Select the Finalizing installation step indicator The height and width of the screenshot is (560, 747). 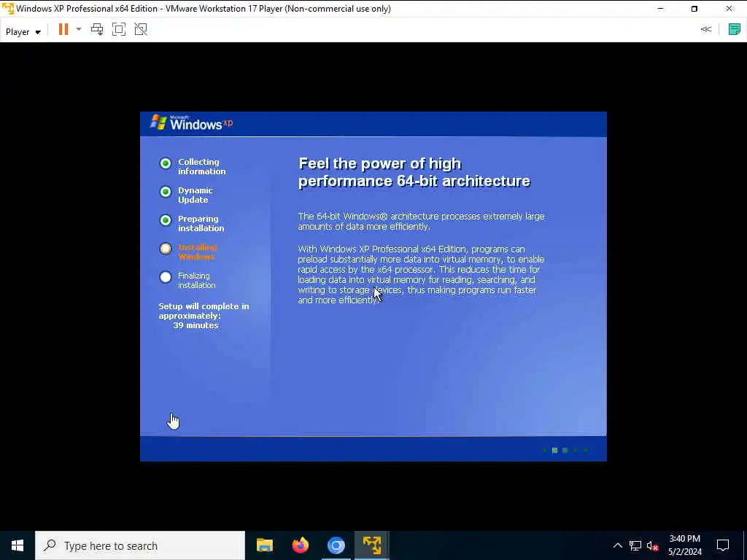coord(166,277)
